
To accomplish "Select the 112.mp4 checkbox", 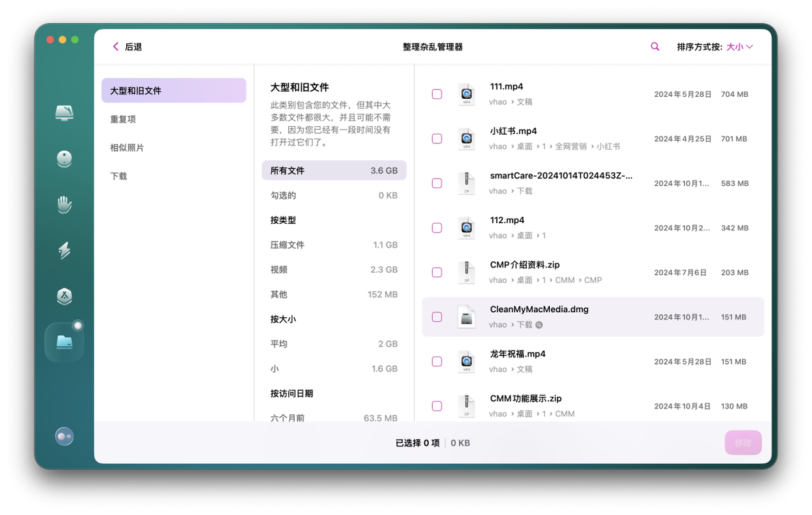I will pyautogui.click(x=437, y=228).
